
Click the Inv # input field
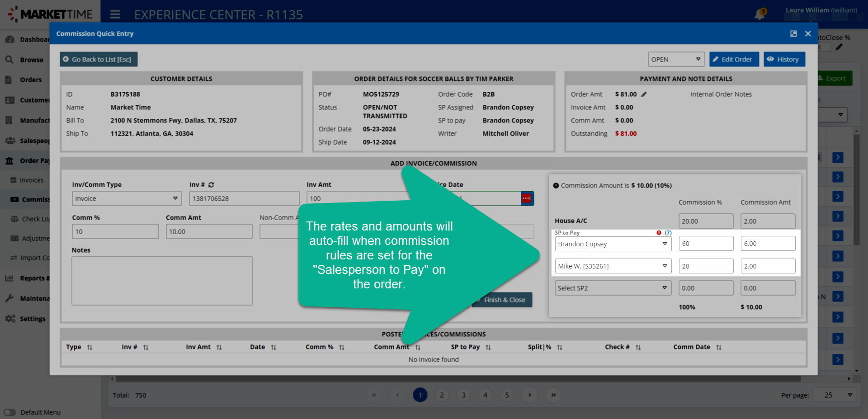pos(244,198)
